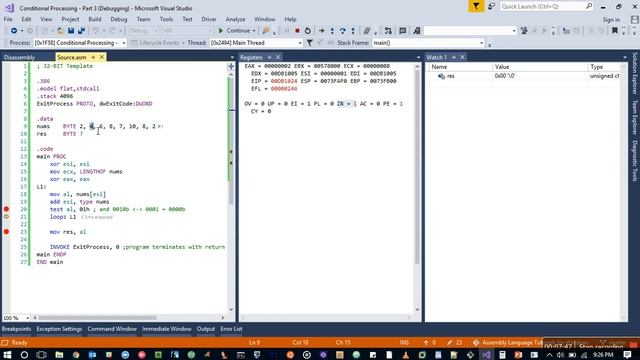This screenshot has height=360, width=640.
Task: Click the Save All icon
Action: point(81,31)
